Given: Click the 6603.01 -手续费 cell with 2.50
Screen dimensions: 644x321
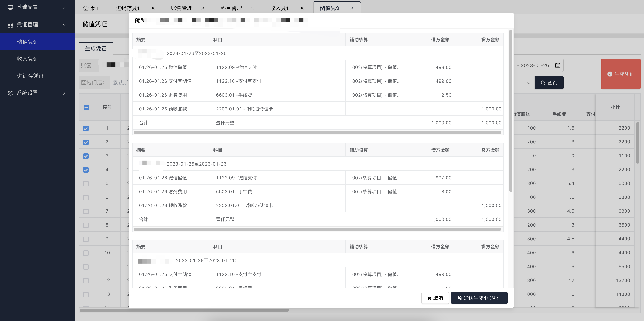Looking at the screenshot, I should click(277, 95).
